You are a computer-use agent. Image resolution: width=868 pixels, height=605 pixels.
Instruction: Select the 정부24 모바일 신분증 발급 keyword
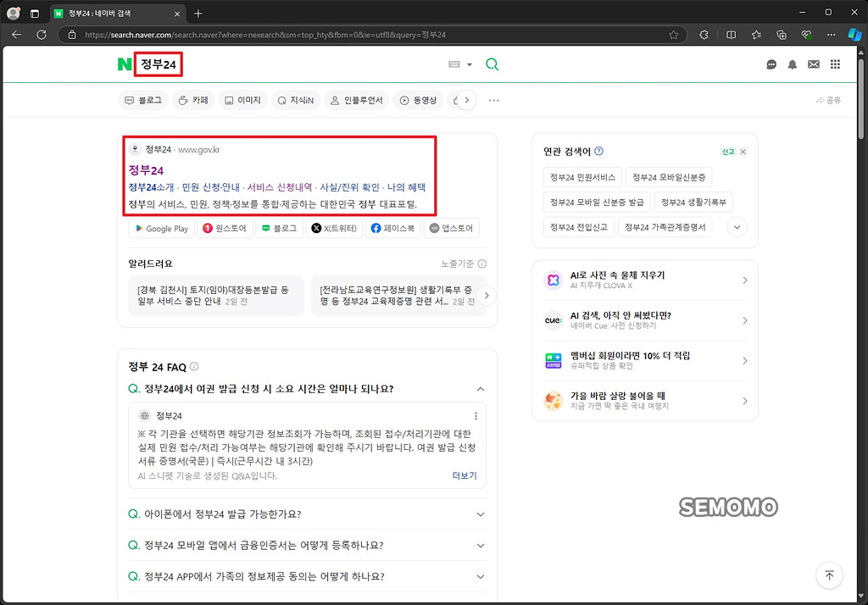point(597,202)
